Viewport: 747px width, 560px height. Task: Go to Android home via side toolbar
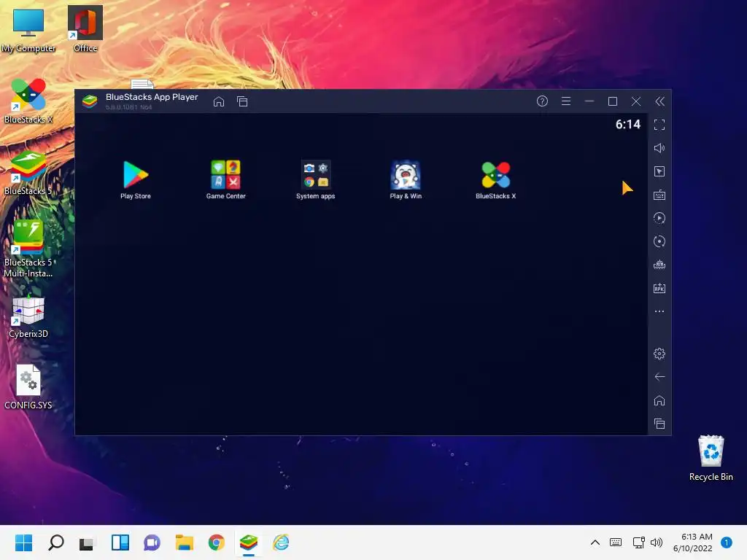click(x=659, y=400)
